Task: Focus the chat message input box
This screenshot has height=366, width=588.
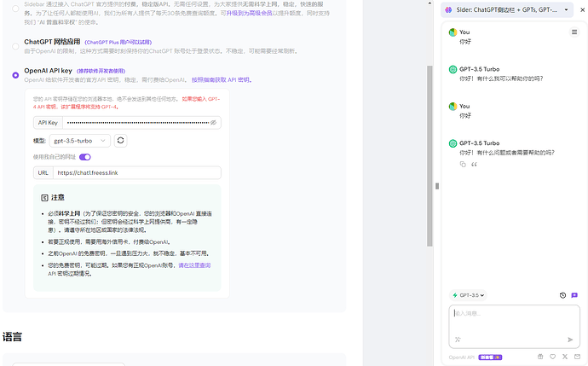Action: tap(514, 327)
